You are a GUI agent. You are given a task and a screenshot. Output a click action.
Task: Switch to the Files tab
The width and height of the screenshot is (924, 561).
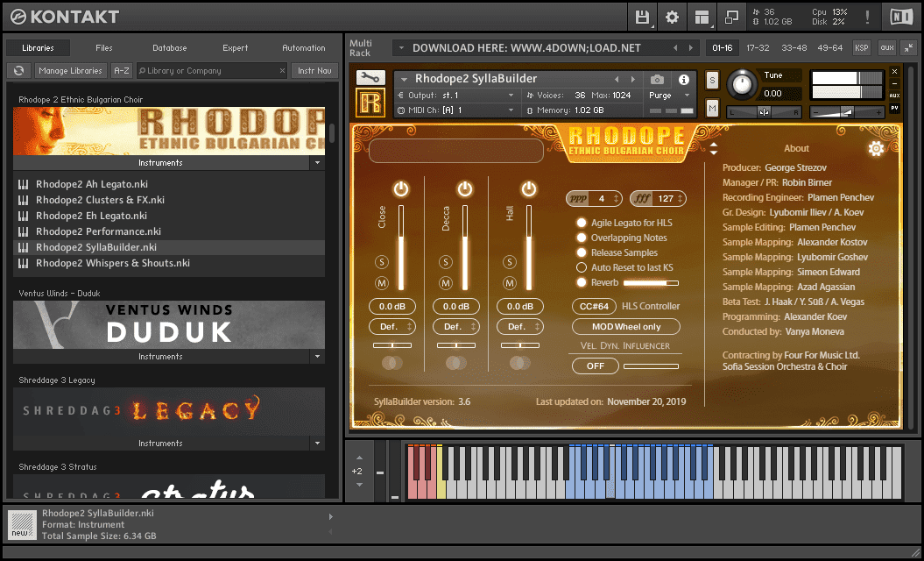pos(103,48)
